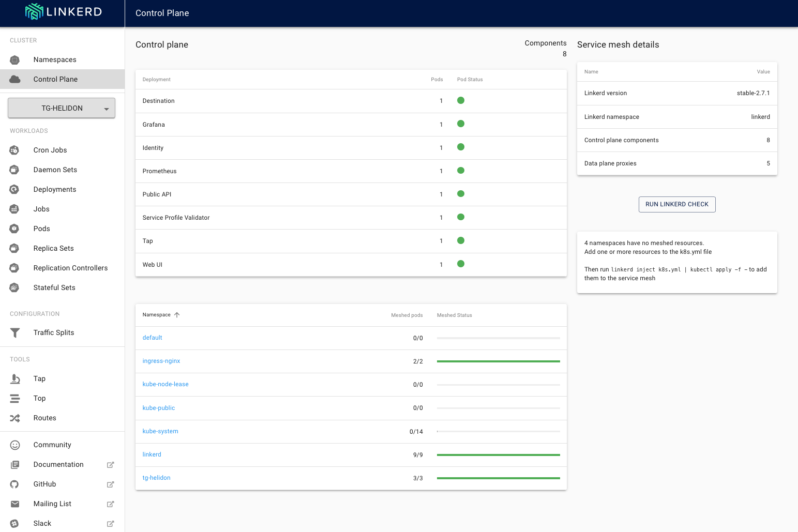Click the Linkerd logo icon
The width and height of the screenshot is (798, 532).
(34, 11)
